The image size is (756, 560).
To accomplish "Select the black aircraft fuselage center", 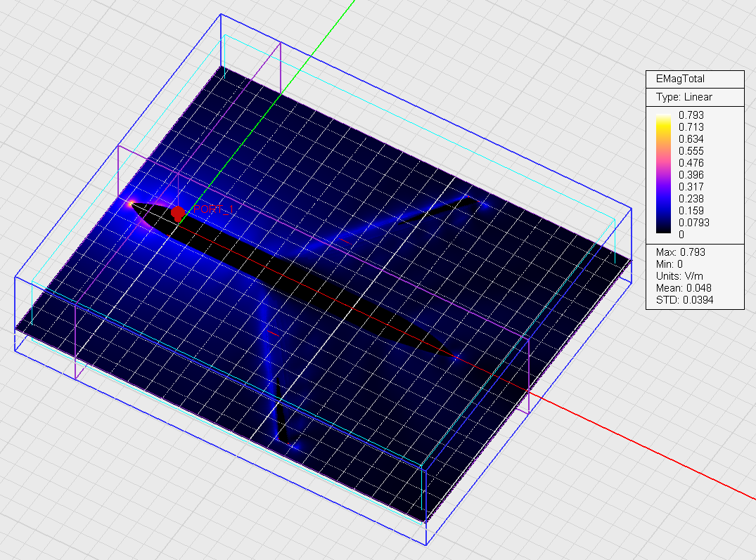I will tap(295, 275).
